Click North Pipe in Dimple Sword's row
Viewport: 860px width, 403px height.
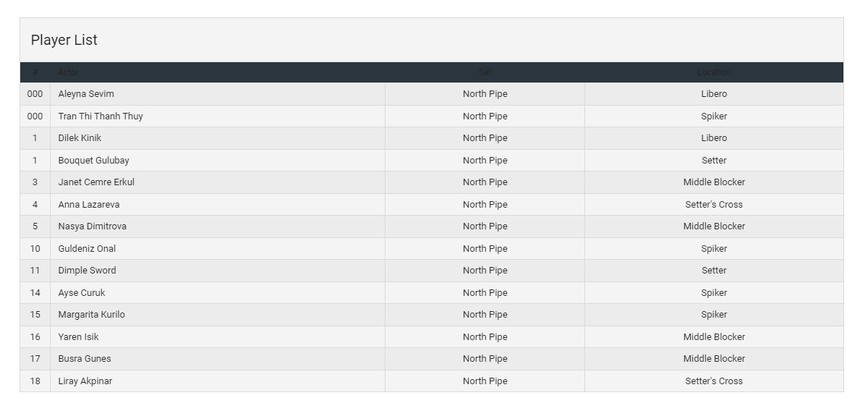click(x=484, y=270)
